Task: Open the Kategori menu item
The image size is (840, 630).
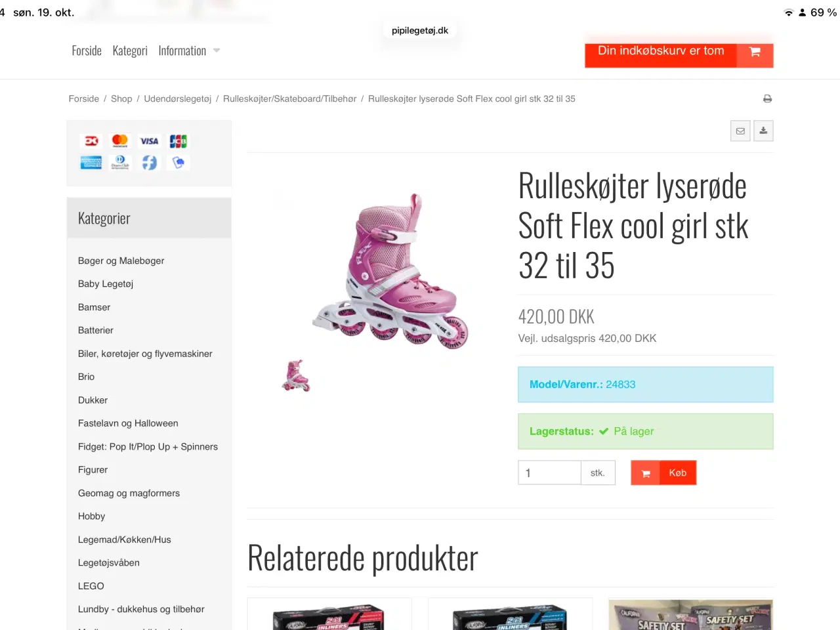Action: [x=130, y=51]
